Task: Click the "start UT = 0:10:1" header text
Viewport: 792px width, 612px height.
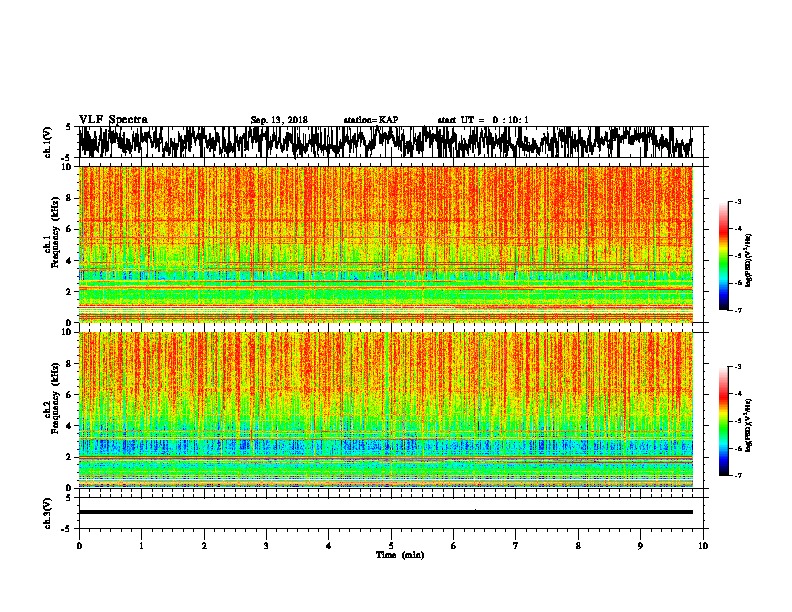Action: pyautogui.click(x=483, y=120)
